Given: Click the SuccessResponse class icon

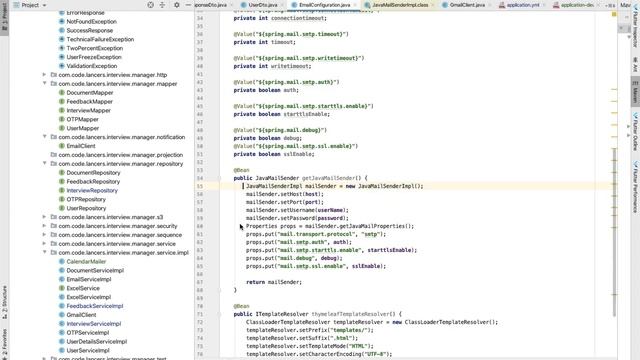Looking at the screenshot, I should tap(62, 30).
